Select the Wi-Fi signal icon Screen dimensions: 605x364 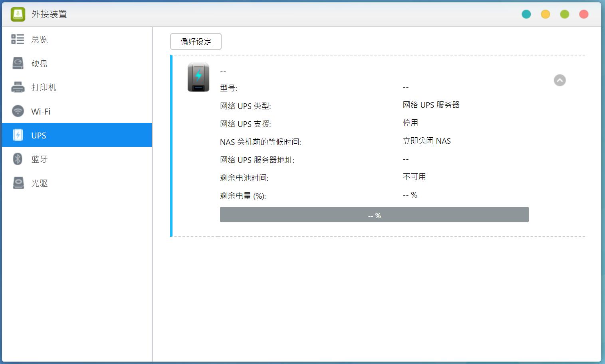tap(18, 111)
